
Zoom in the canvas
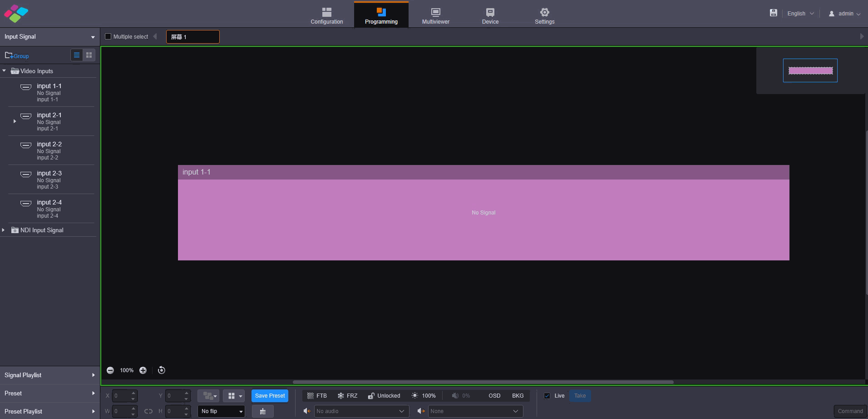point(143,370)
